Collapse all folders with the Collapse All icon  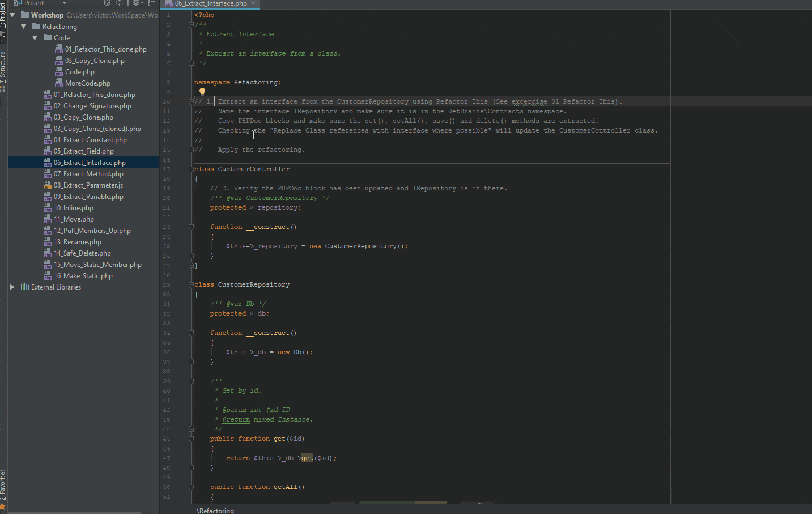pyautogui.click(x=119, y=3)
